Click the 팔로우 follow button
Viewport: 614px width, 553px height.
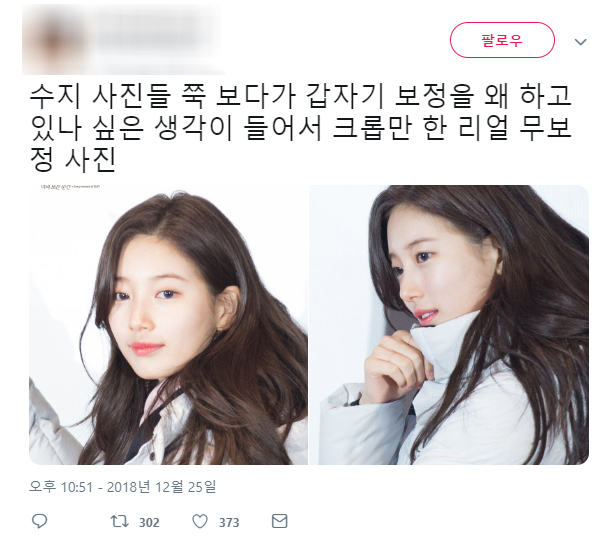(x=502, y=40)
